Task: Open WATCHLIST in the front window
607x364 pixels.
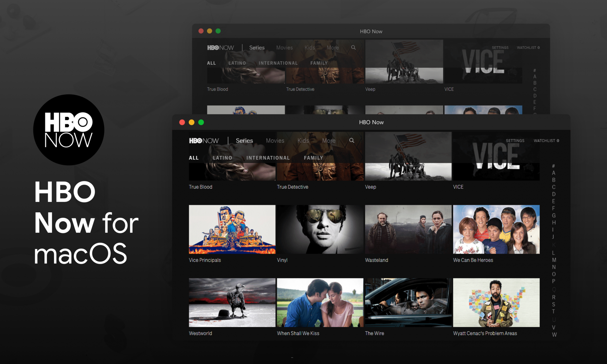Action: (546, 141)
